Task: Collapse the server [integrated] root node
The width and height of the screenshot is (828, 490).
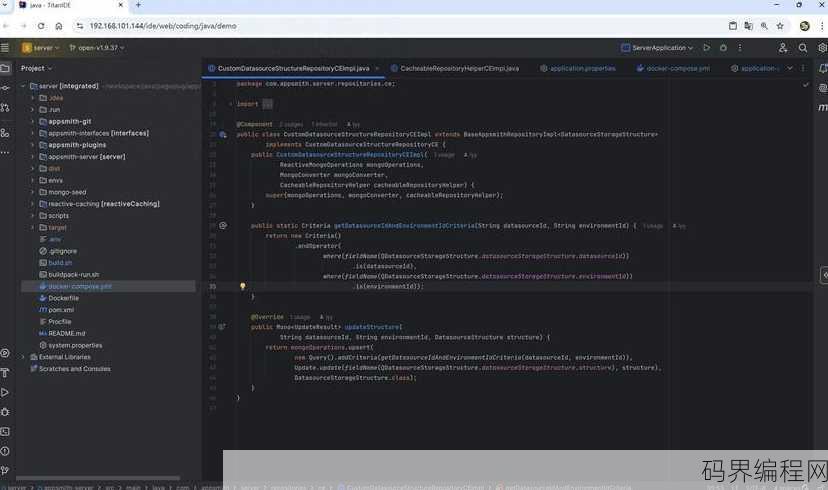Action: pyautogui.click(x=24, y=86)
